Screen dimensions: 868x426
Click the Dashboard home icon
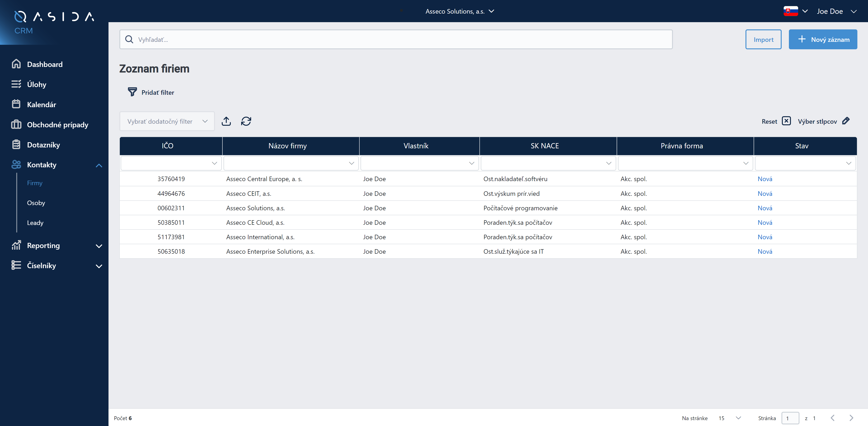point(16,64)
